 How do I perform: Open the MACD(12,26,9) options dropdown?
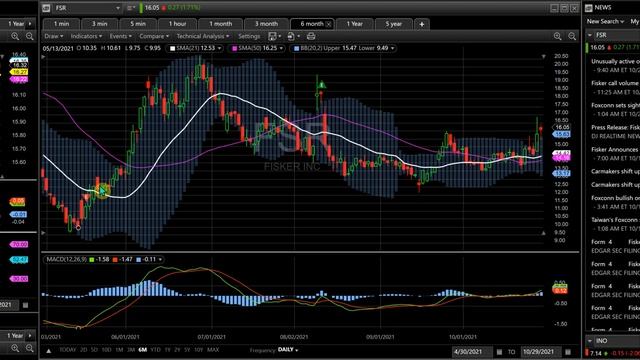[160, 259]
